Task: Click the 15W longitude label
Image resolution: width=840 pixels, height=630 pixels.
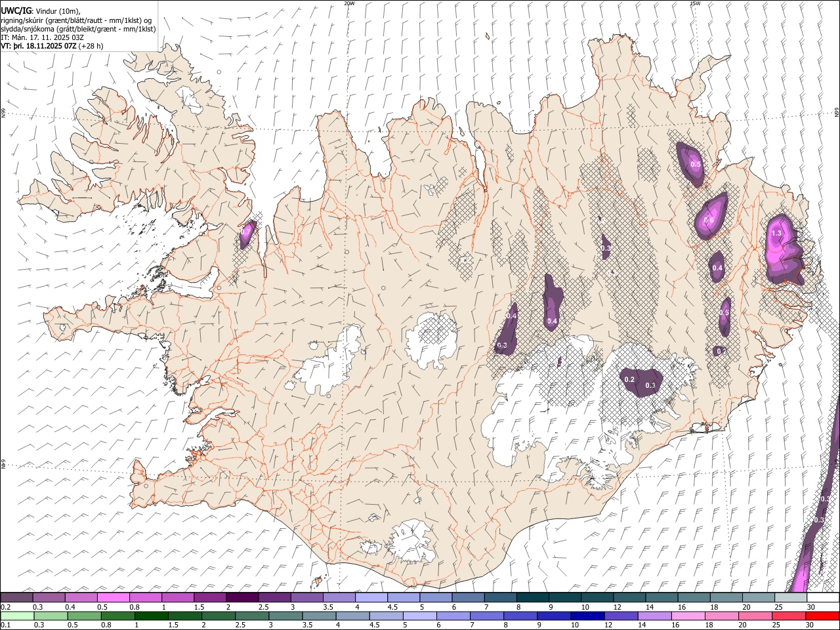Action: (x=695, y=3)
